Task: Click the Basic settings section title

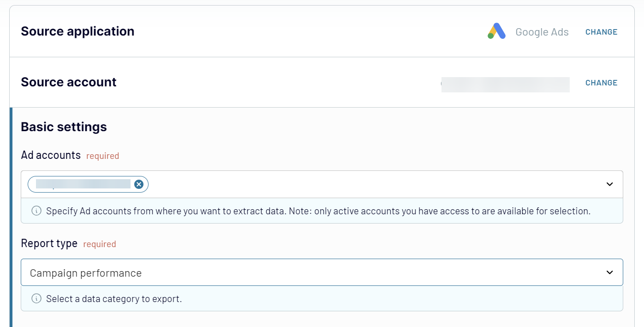Action: pyautogui.click(x=64, y=127)
